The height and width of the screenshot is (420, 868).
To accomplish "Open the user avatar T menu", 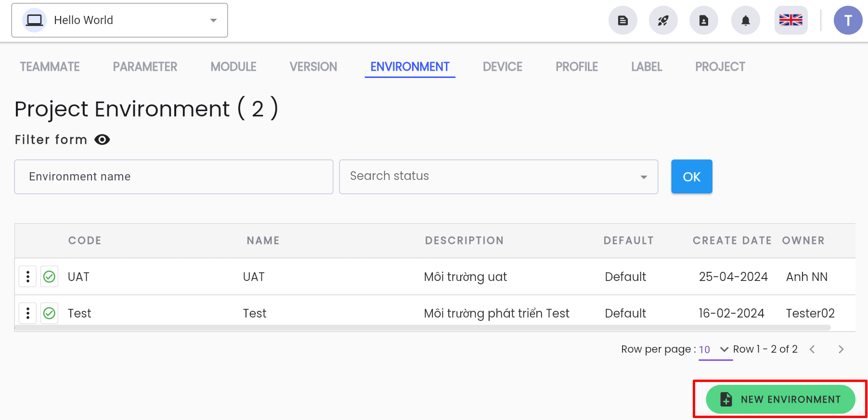I will (848, 20).
